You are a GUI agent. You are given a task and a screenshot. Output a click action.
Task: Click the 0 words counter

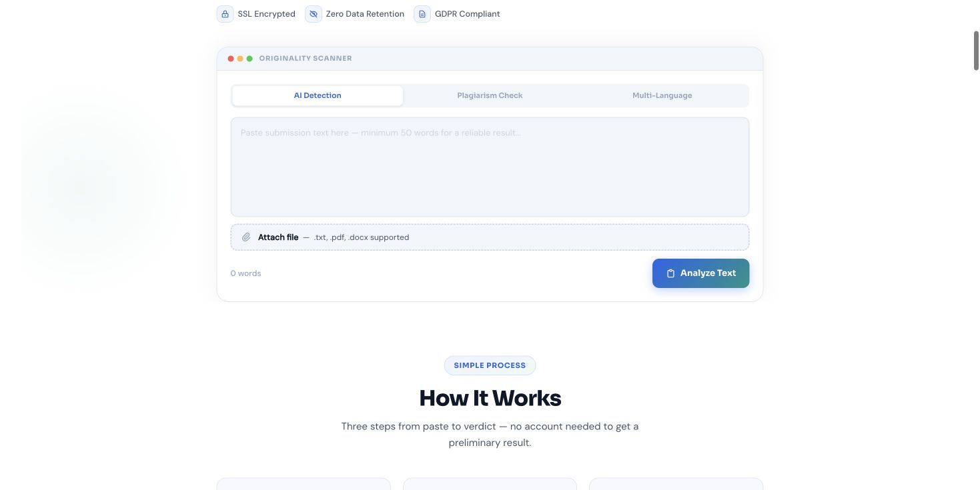point(246,273)
